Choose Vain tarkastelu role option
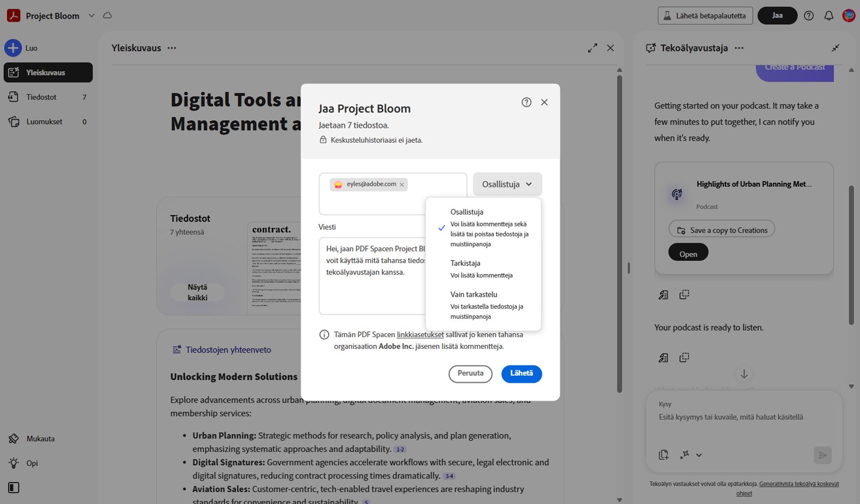 pyautogui.click(x=483, y=305)
